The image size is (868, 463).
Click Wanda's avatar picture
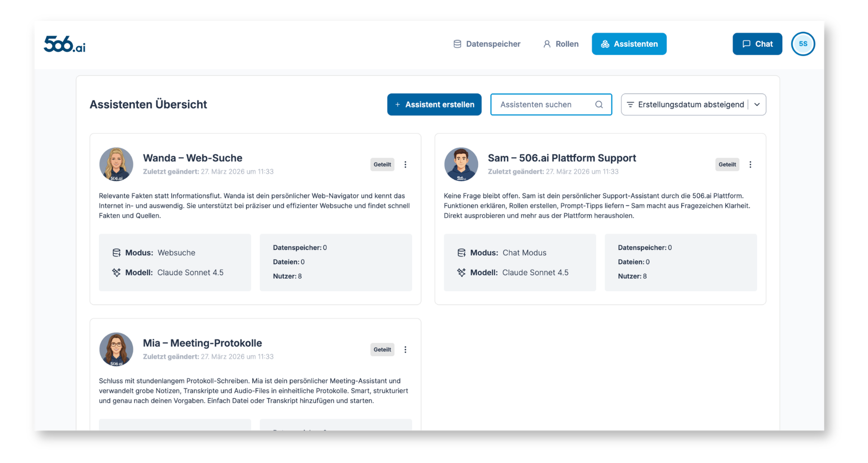click(116, 164)
